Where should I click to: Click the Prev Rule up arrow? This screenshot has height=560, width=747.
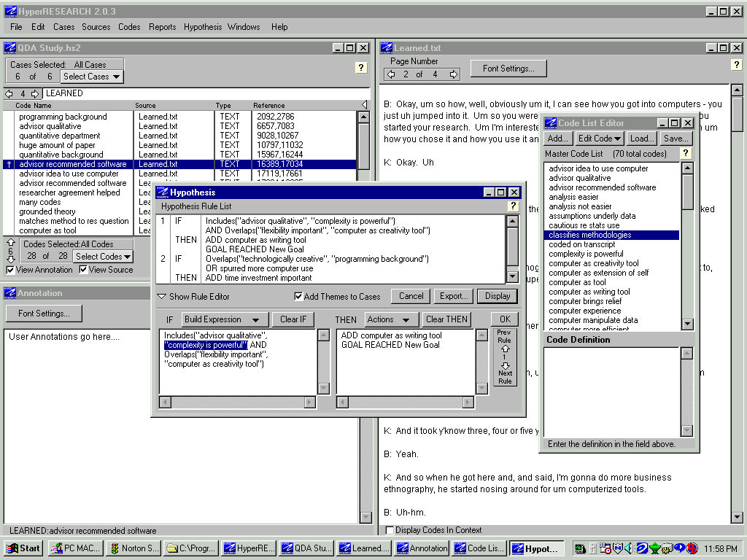[x=505, y=349]
